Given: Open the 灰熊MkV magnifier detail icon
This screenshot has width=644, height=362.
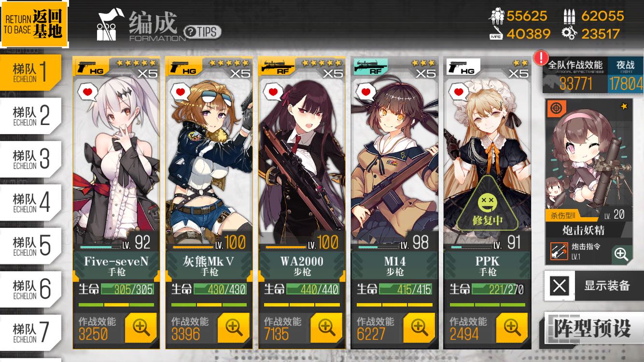Looking at the screenshot, I should pyautogui.click(x=233, y=328).
